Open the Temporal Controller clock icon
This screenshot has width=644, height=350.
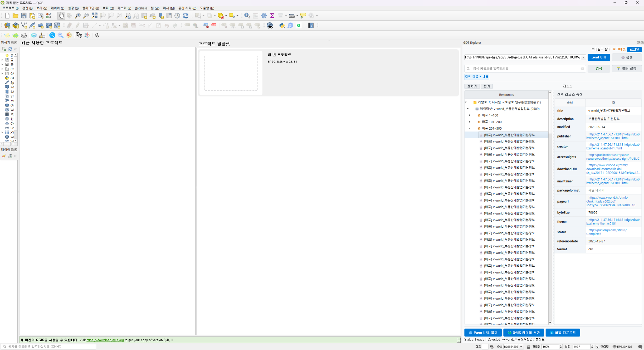pos(177,16)
